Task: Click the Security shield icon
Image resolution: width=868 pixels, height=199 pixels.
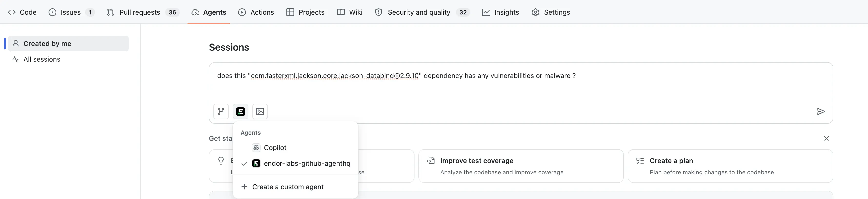Action: (379, 12)
